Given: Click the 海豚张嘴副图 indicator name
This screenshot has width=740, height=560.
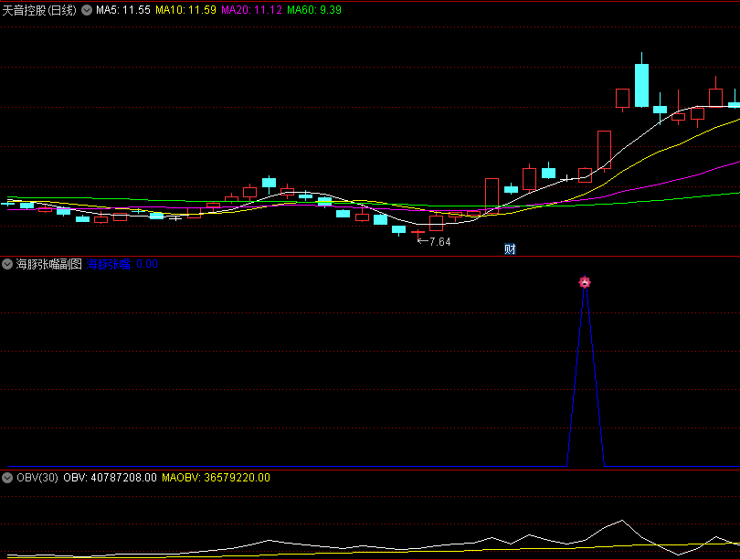Looking at the screenshot, I should pos(49,264).
